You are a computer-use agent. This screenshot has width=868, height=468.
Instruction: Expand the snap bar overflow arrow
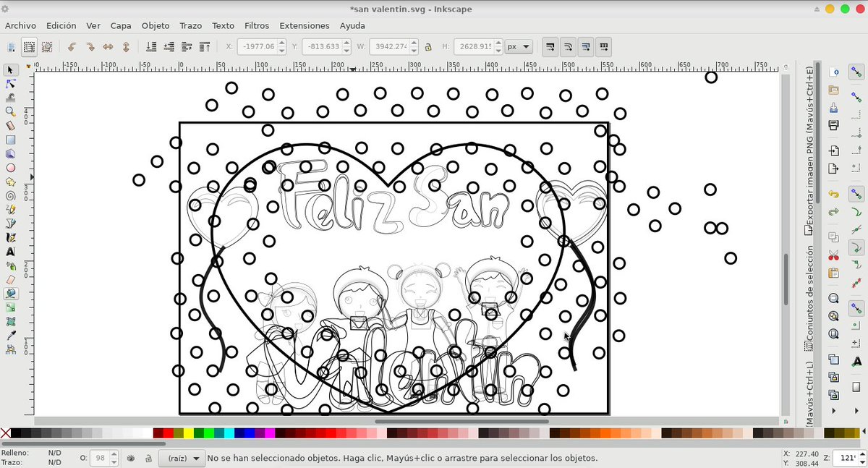[857, 411]
